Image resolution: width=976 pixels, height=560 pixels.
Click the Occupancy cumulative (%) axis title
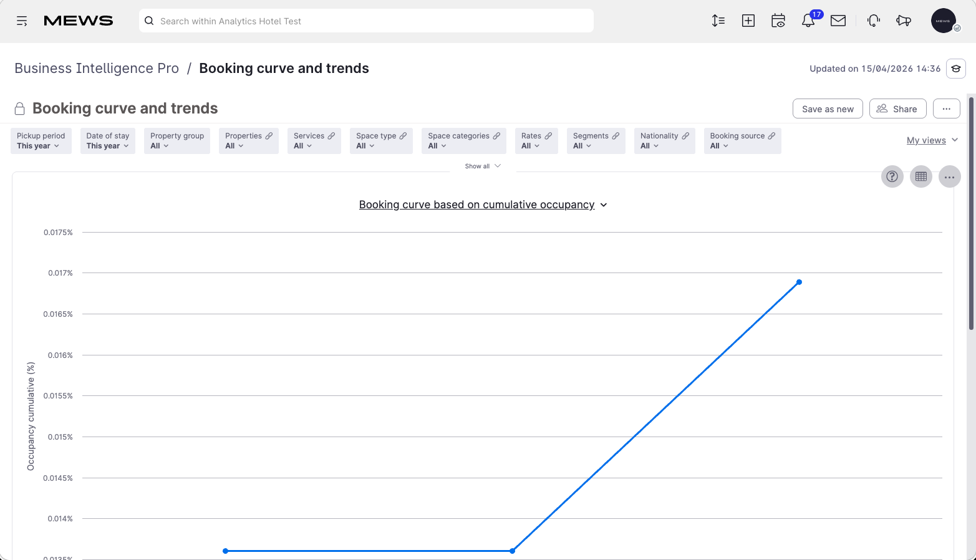[x=31, y=416]
